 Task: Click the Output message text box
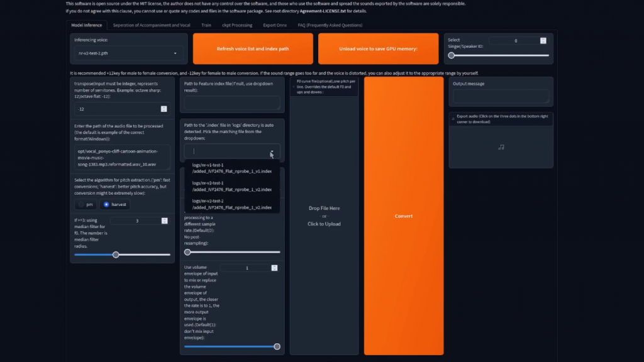click(x=501, y=96)
